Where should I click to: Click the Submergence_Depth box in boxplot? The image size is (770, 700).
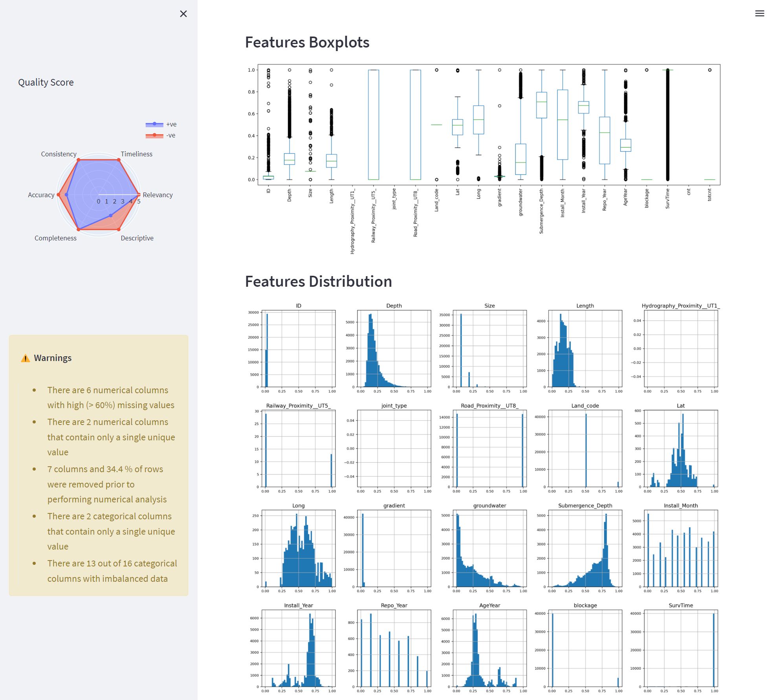541,105
